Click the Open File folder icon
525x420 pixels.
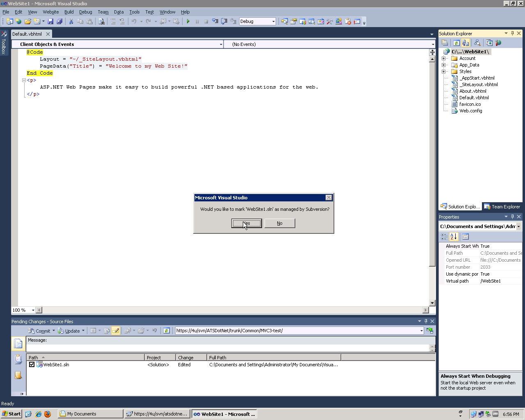pos(27,21)
